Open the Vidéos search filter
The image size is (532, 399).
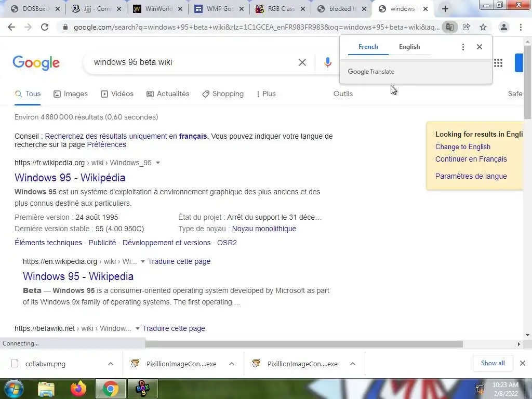(x=117, y=94)
